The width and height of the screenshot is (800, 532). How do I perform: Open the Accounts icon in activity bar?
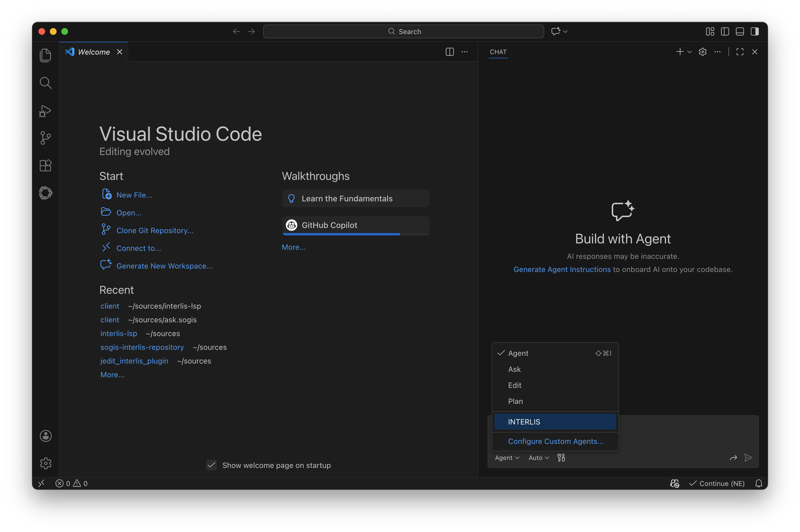click(x=45, y=436)
